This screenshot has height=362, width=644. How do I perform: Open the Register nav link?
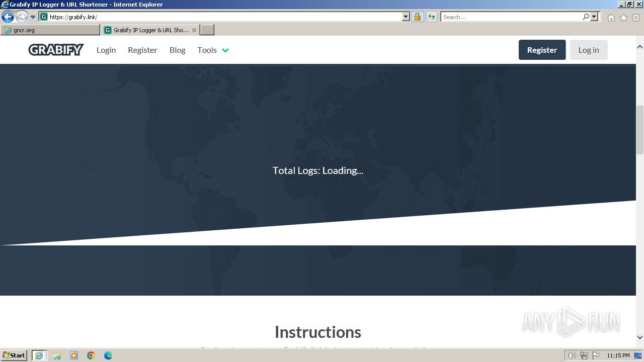pyautogui.click(x=142, y=50)
